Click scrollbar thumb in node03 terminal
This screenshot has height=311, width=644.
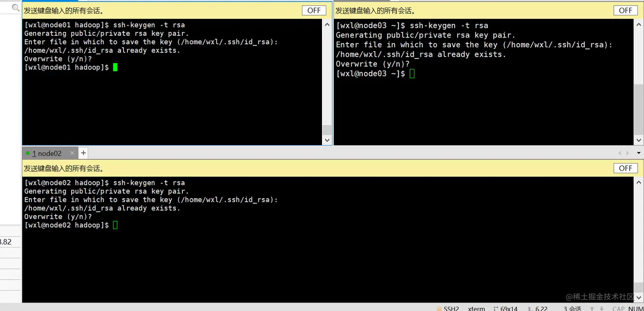(x=639, y=109)
